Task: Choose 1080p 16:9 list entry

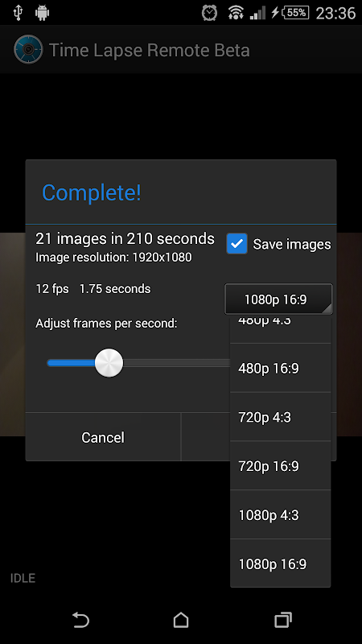Action: (280, 563)
